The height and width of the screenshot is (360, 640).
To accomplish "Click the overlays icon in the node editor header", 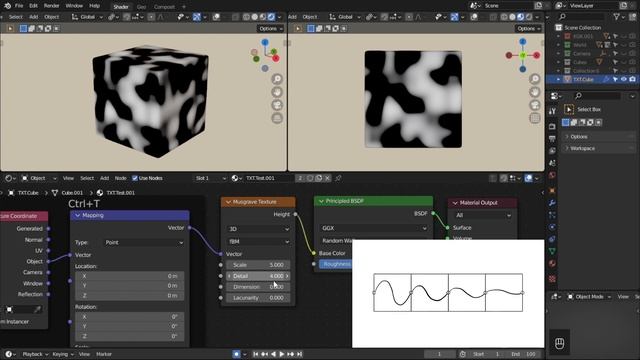I will pyautogui.click(x=529, y=178).
